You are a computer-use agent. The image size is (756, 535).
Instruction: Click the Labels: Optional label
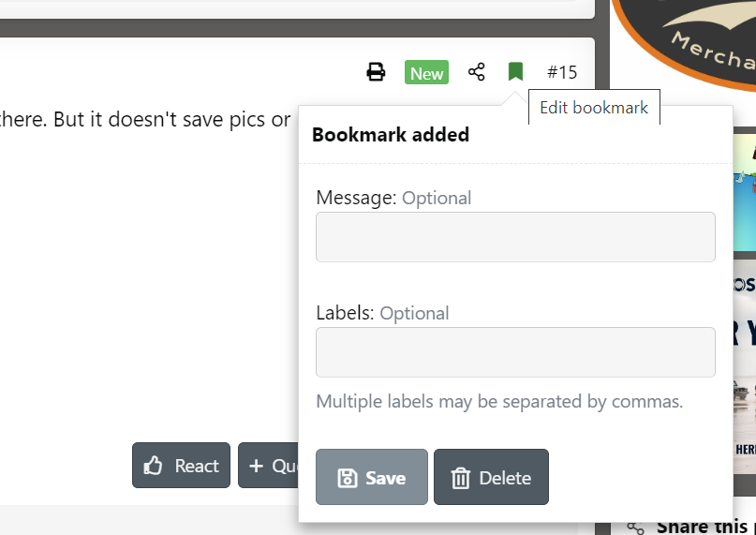(382, 313)
